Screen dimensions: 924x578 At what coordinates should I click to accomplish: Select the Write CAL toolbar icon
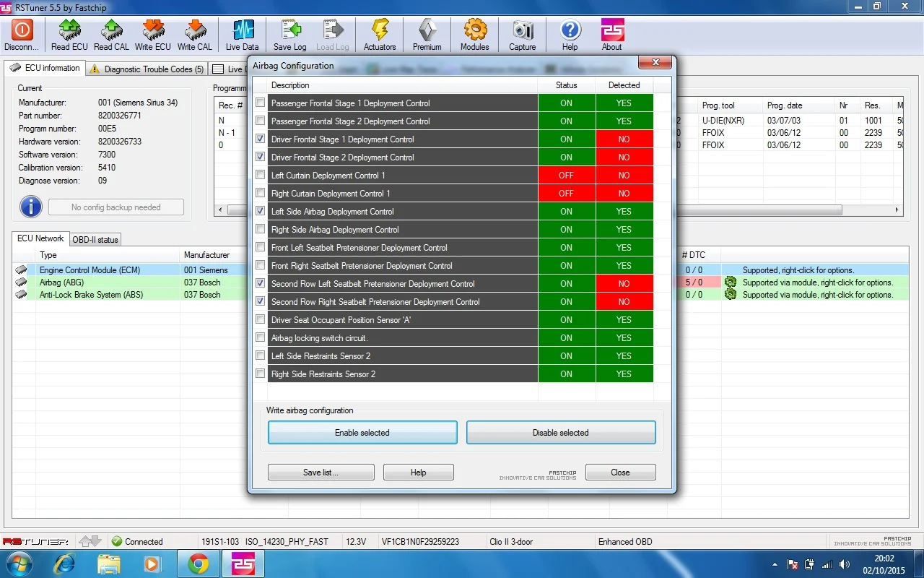pyautogui.click(x=195, y=30)
